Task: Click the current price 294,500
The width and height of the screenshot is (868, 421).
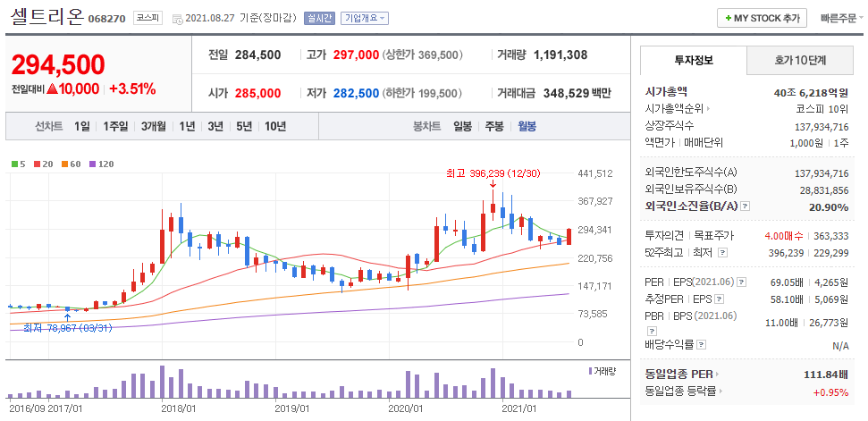Action: tap(58, 64)
